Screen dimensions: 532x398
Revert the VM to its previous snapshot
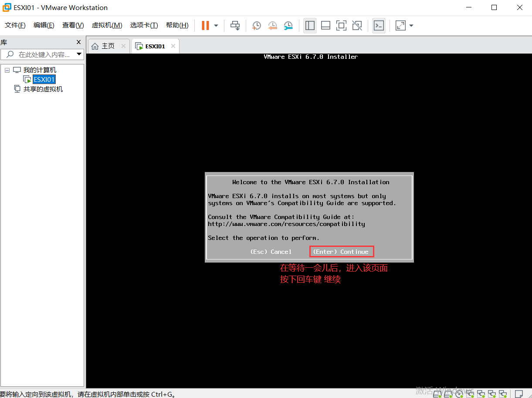pyautogui.click(x=272, y=26)
